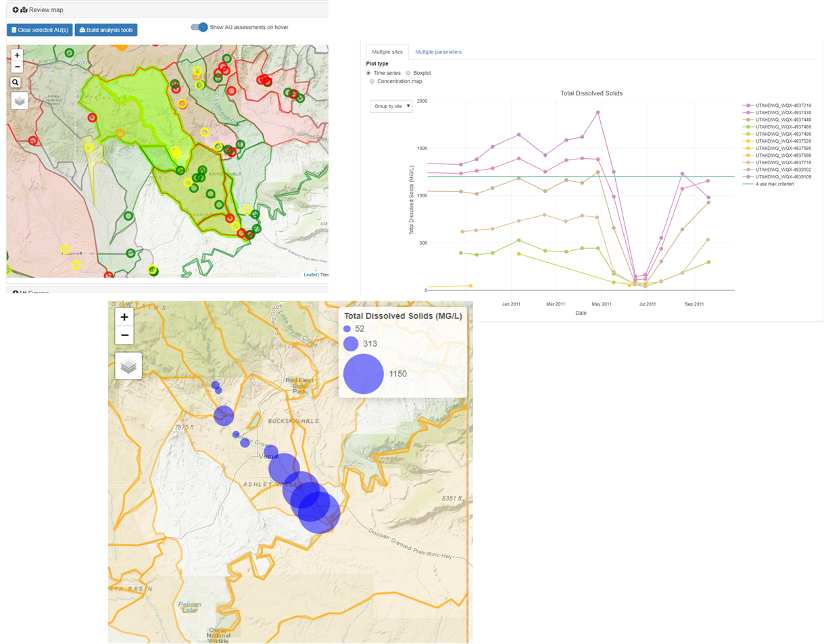Viewport: 826px width, 644px height.
Task: Select the Boxplot plot type
Action: pyautogui.click(x=408, y=73)
